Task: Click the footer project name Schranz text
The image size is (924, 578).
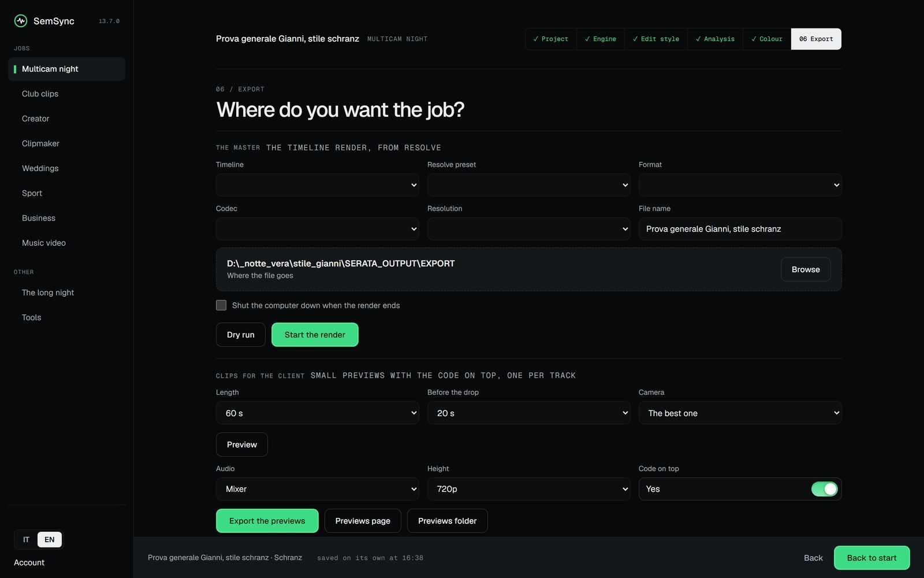Action: coord(225,558)
